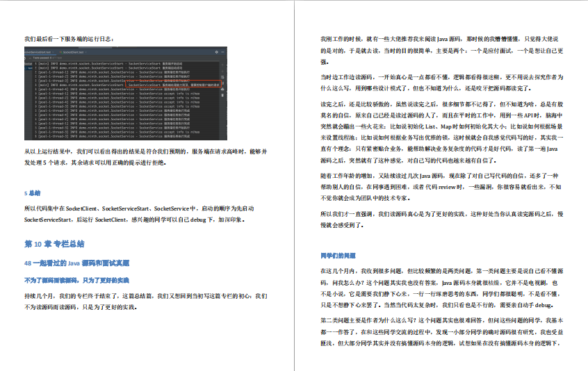Screen dimensions: 588x371
Task: Click the '同学们的问题' heading
Action: (x=338, y=256)
